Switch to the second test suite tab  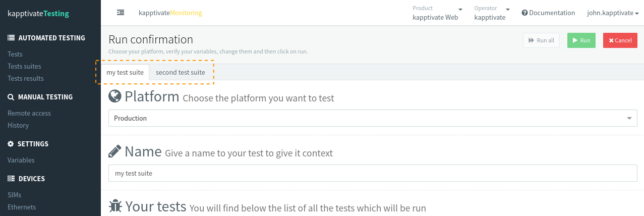point(180,72)
